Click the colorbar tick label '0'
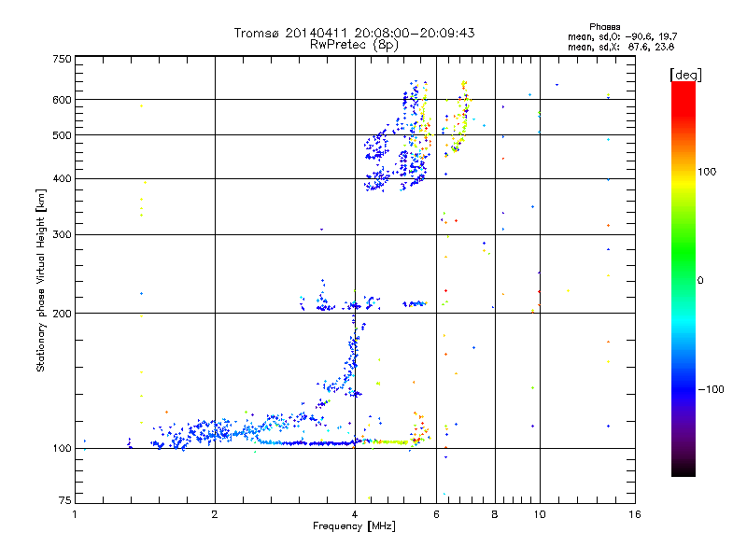The height and width of the screenshot is (560, 747). (700, 280)
